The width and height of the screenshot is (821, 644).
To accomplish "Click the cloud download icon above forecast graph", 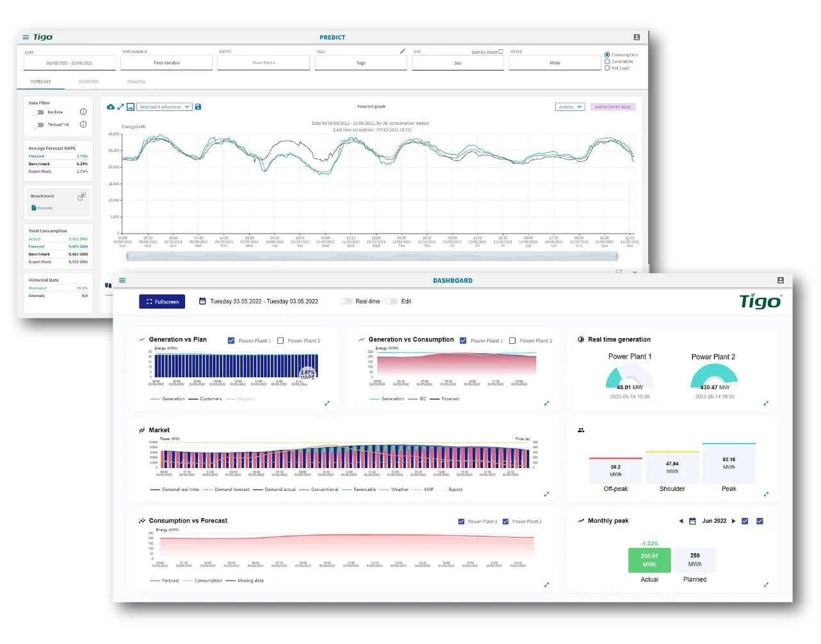I will (x=111, y=107).
